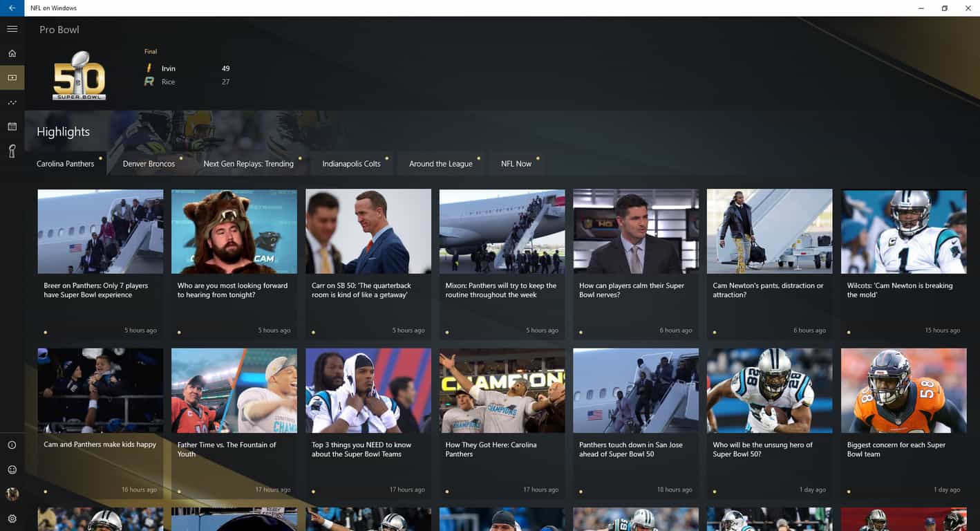Open Carr on SB 50 thumbnail
The height and width of the screenshot is (531, 980).
[x=368, y=232]
